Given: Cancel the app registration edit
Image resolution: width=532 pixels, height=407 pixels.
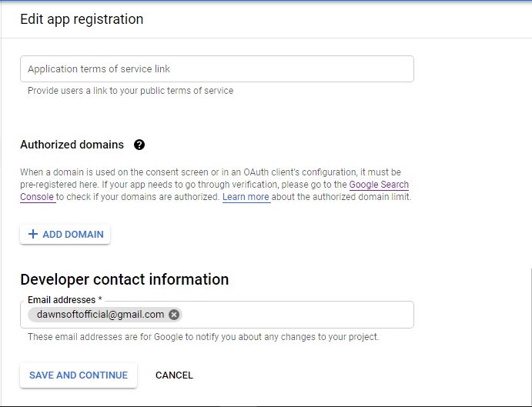Looking at the screenshot, I should pos(174,375).
